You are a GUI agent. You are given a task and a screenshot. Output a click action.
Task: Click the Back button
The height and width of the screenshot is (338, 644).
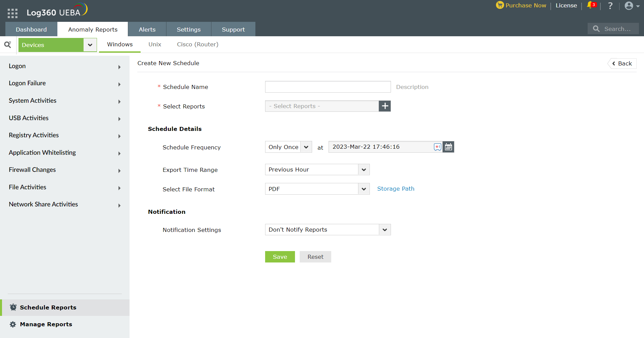point(622,63)
